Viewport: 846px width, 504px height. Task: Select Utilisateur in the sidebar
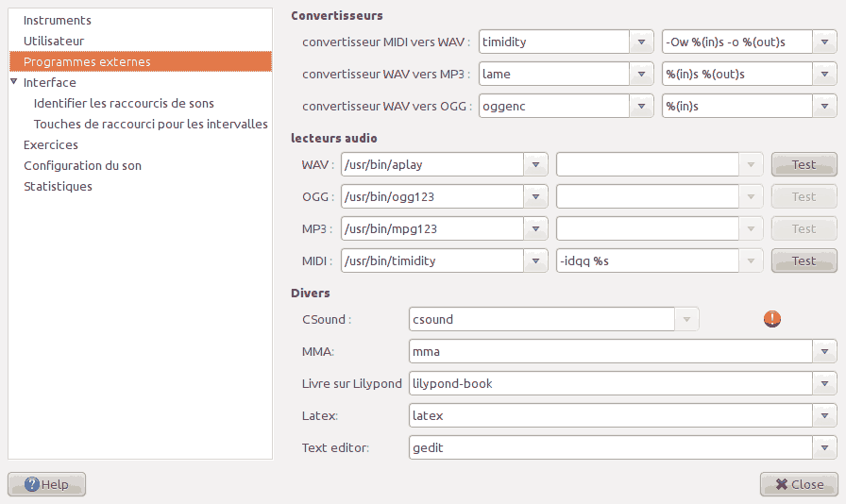tap(54, 41)
